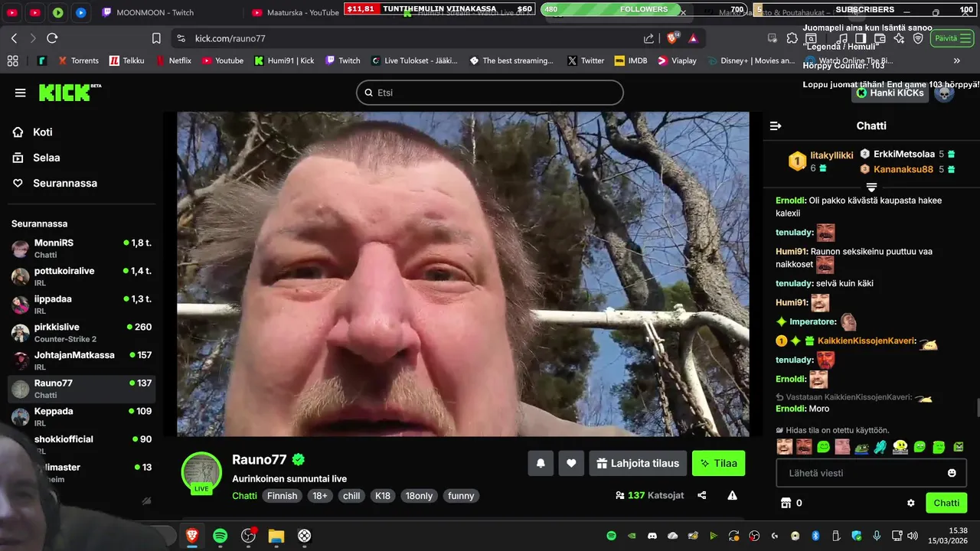The height and width of the screenshot is (551, 980).
Task: Open the chat settings gear
Action: (911, 503)
